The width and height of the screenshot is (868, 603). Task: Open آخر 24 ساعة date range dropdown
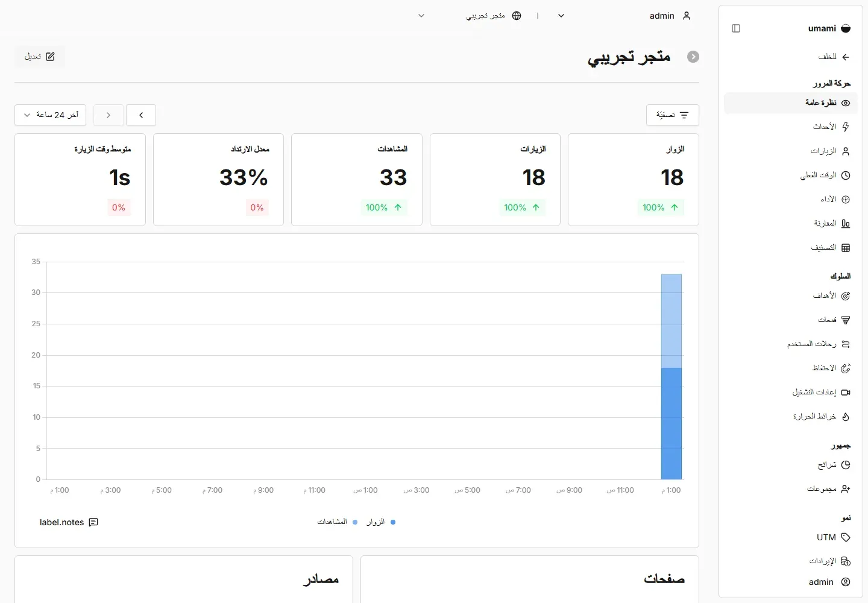point(51,115)
